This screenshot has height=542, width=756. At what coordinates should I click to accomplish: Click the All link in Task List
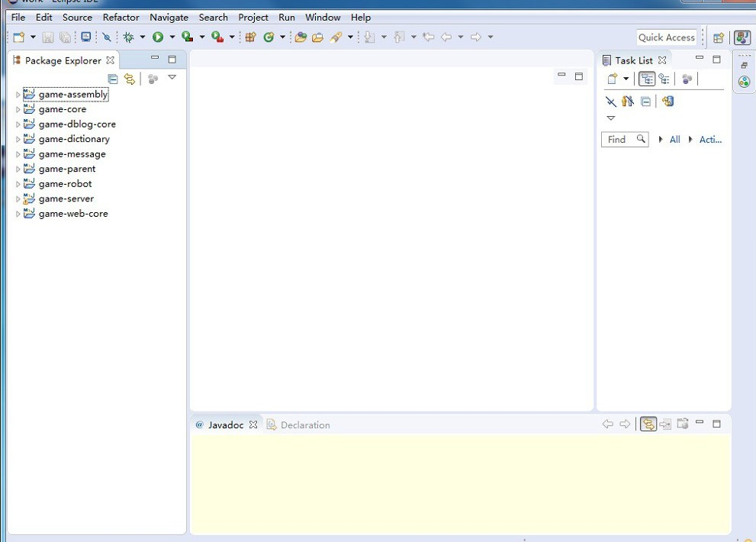(674, 140)
